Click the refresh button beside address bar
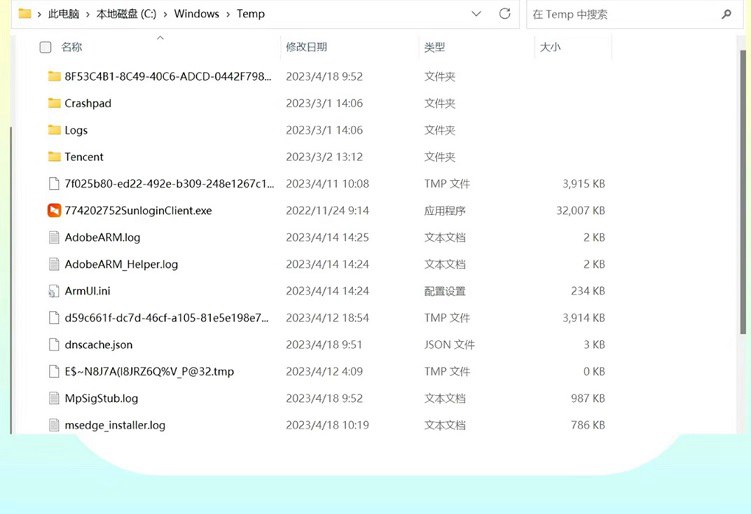This screenshot has width=751, height=514. click(x=504, y=14)
